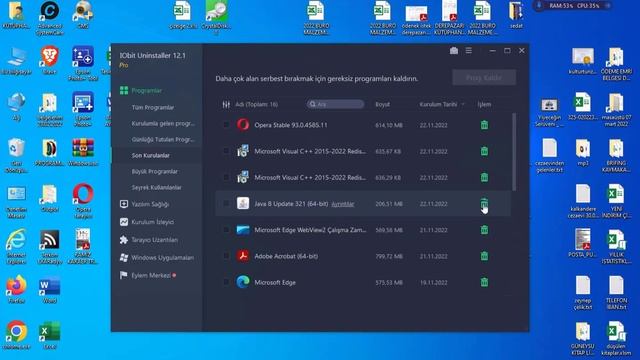Click the Ayrıntılar link next to Java 8
Viewport: 640px width, 360px height.
342,204
